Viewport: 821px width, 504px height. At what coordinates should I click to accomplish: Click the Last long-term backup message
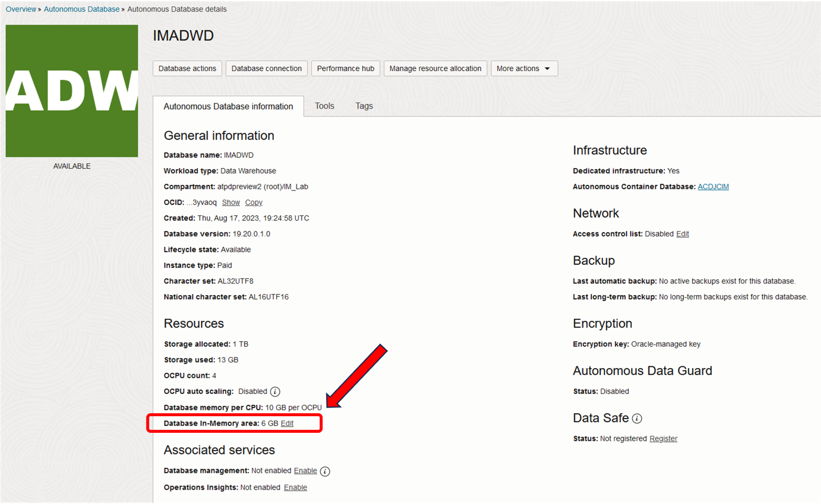point(733,297)
